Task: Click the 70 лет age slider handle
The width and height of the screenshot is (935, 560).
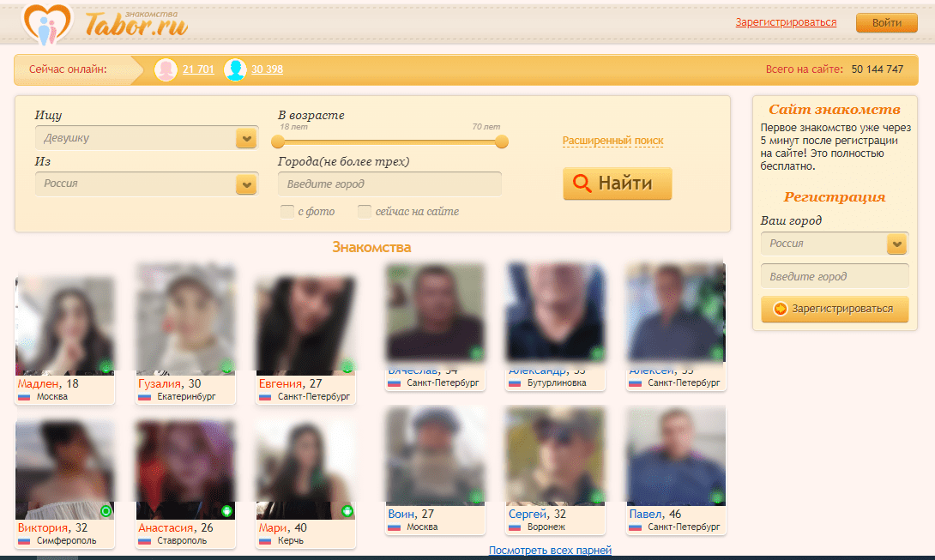Action: [502, 142]
